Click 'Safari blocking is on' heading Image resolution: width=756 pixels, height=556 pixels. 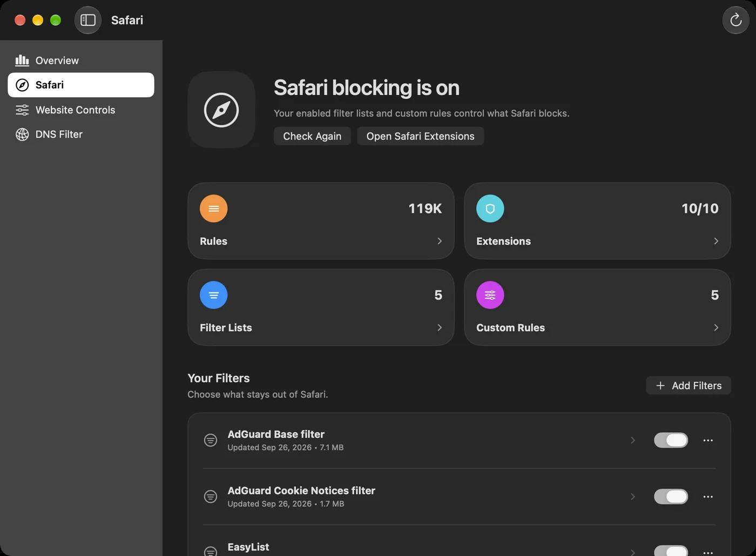367,88
